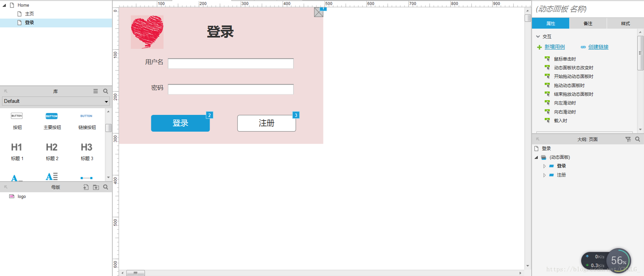Switch to the 属性 tab

pyautogui.click(x=551, y=23)
